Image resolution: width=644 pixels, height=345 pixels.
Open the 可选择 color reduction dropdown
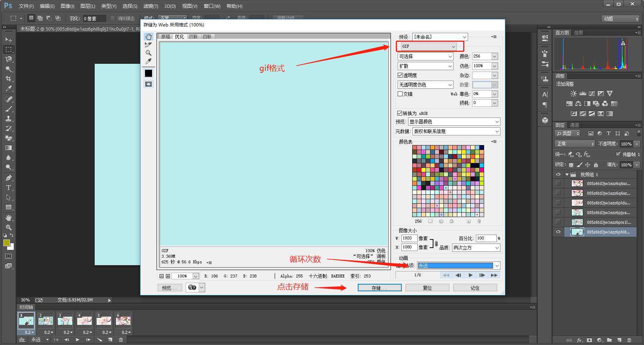coord(425,56)
